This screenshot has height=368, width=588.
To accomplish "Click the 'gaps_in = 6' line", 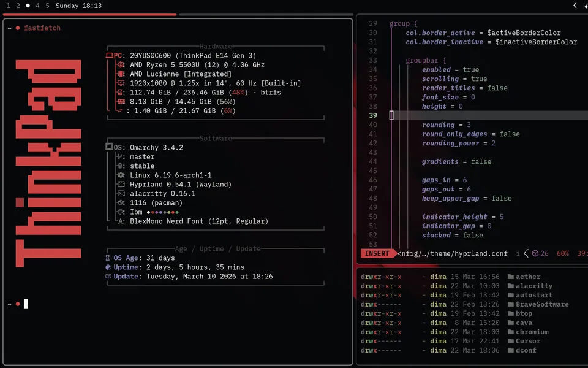I will [445, 180].
